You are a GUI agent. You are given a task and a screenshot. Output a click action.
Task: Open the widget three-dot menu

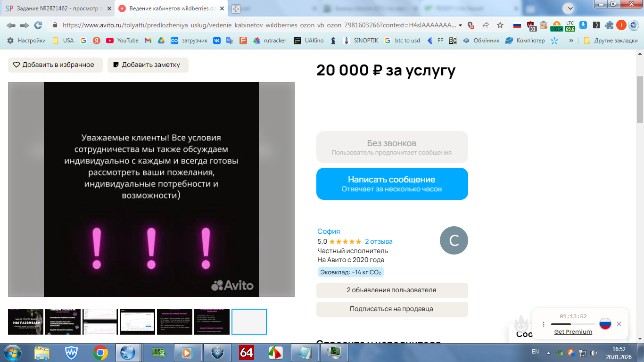click(544, 324)
